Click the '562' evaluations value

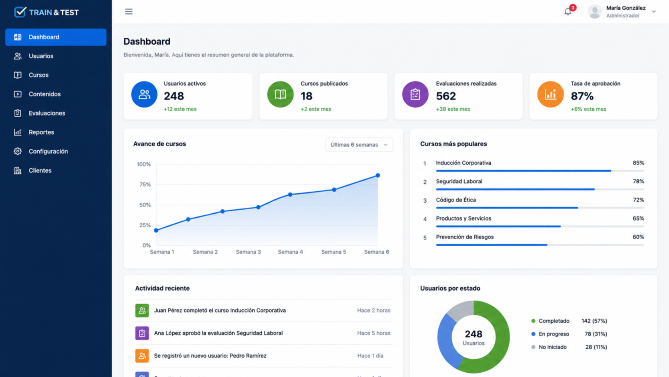[446, 96]
